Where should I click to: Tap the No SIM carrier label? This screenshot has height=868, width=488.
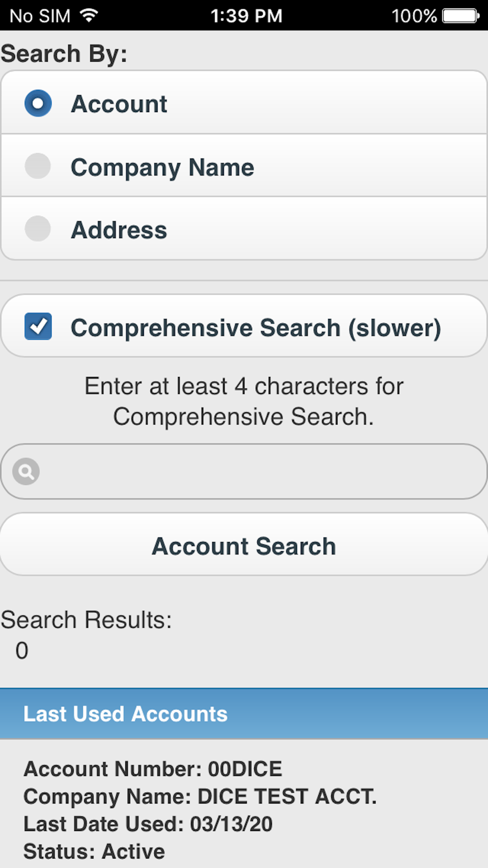click(x=40, y=16)
